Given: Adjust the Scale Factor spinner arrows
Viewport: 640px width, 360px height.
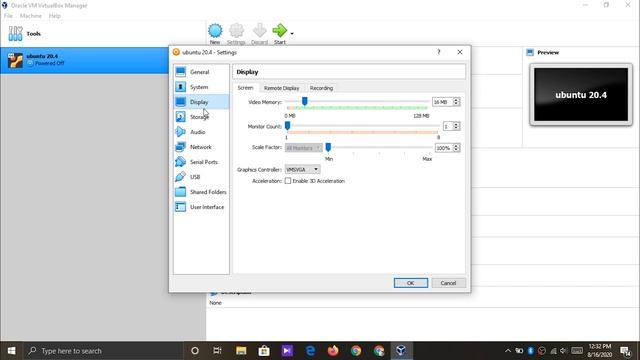Looking at the screenshot, I should 456,148.
